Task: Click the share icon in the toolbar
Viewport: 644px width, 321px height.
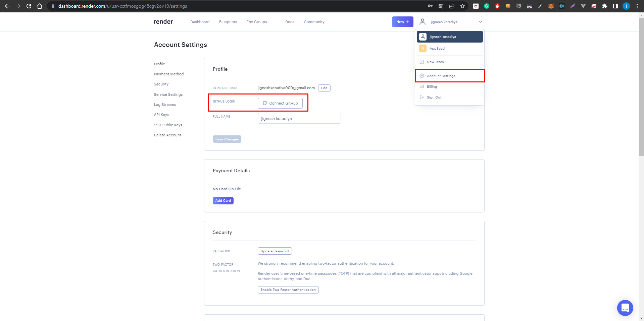Action: coord(451,6)
